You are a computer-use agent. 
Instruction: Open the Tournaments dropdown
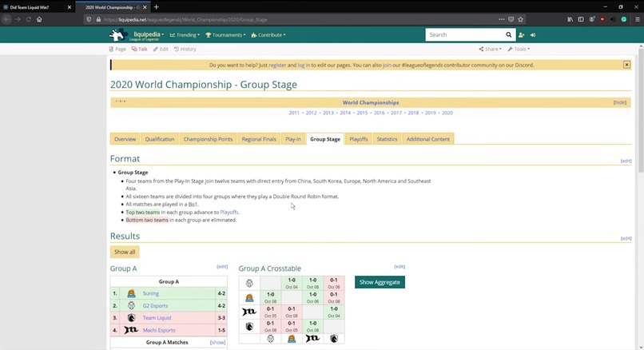coord(225,35)
